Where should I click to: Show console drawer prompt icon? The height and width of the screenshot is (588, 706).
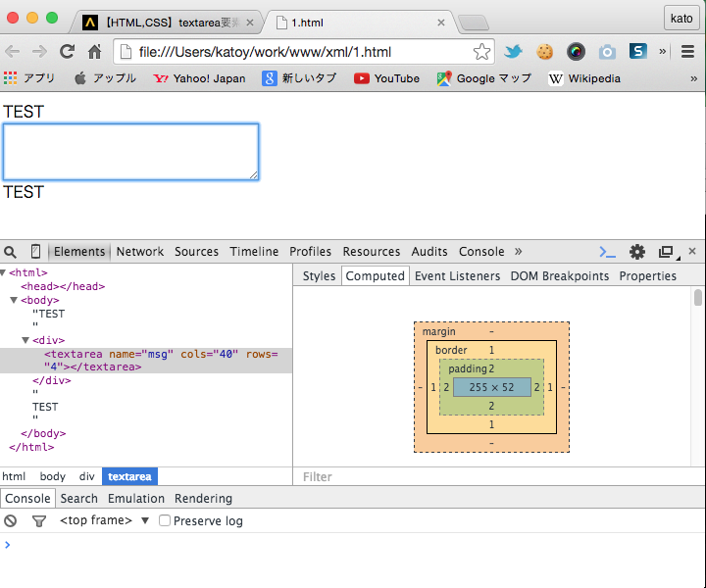click(607, 252)
